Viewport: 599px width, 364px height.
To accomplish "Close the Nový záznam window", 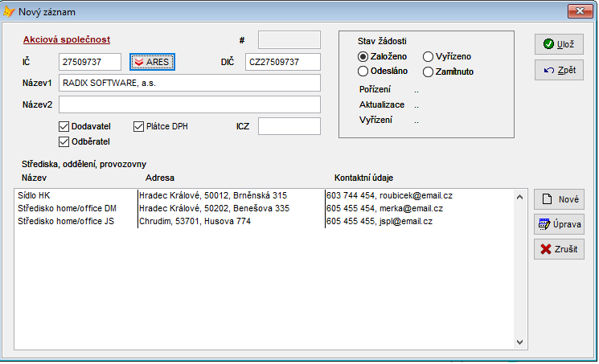I will (x=575, y=10).
